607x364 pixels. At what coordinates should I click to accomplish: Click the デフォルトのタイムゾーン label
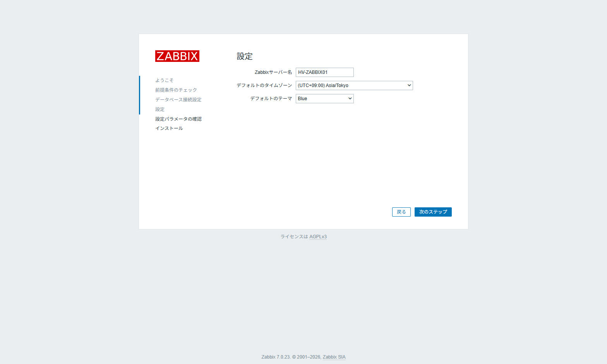pos(264,85)
